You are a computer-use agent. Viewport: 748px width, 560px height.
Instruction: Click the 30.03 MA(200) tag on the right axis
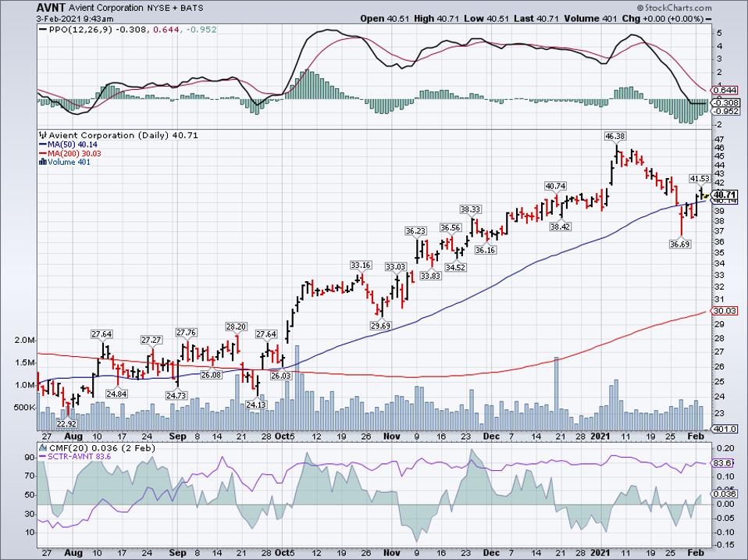[725, 311]
